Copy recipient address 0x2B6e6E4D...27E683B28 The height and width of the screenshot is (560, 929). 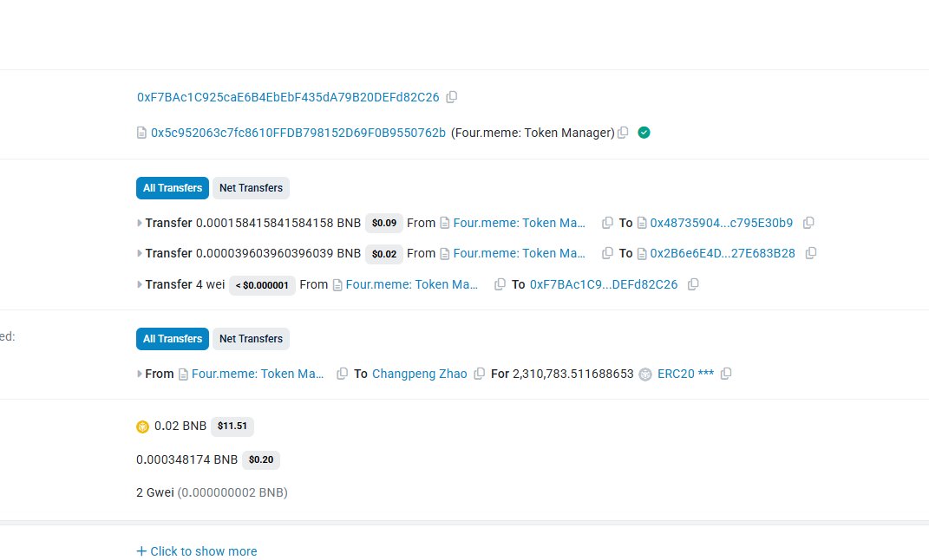point(810,253)
